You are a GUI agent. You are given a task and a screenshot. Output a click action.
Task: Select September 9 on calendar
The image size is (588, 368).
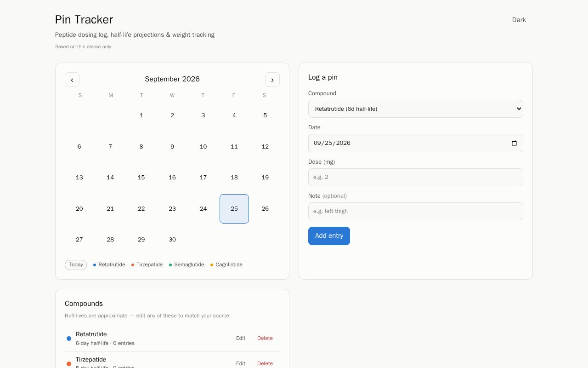[x=172, y=147]
